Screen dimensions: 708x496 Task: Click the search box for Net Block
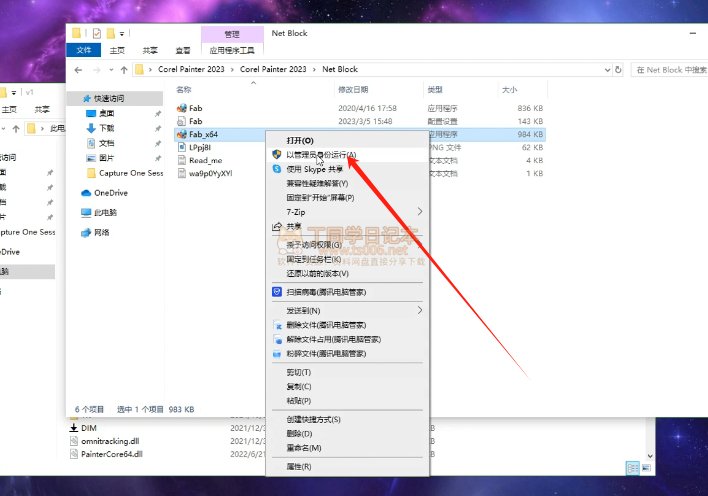point(670,70)
